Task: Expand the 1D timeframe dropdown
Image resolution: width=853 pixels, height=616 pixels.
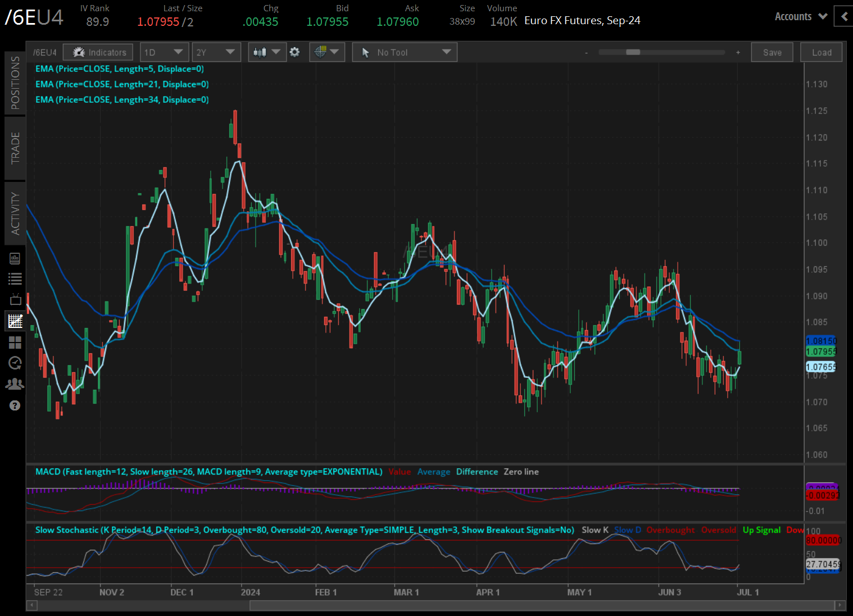Action: point(164,52)
